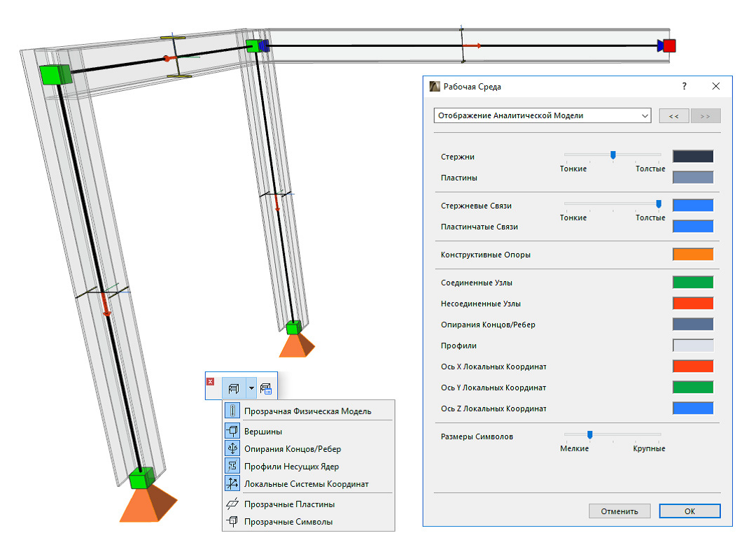Toggle the Прозрачная Физическая Модель icon
The width and height of the screenshot is (756, 547).
coord(232,411)
